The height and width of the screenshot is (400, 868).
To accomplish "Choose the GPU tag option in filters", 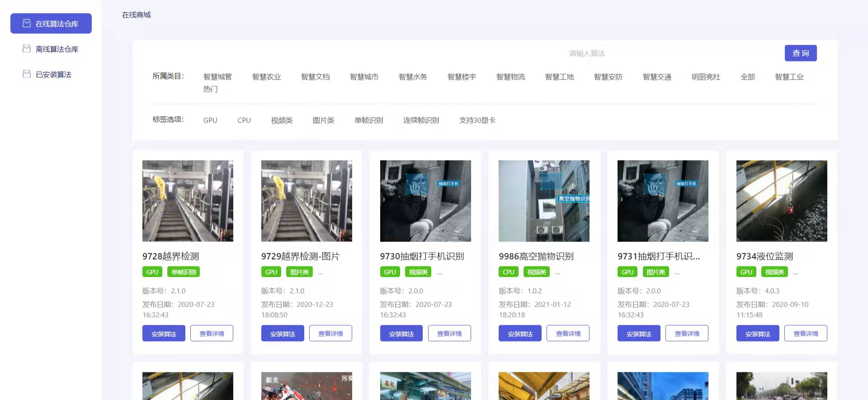I will (x=210, y=120).
